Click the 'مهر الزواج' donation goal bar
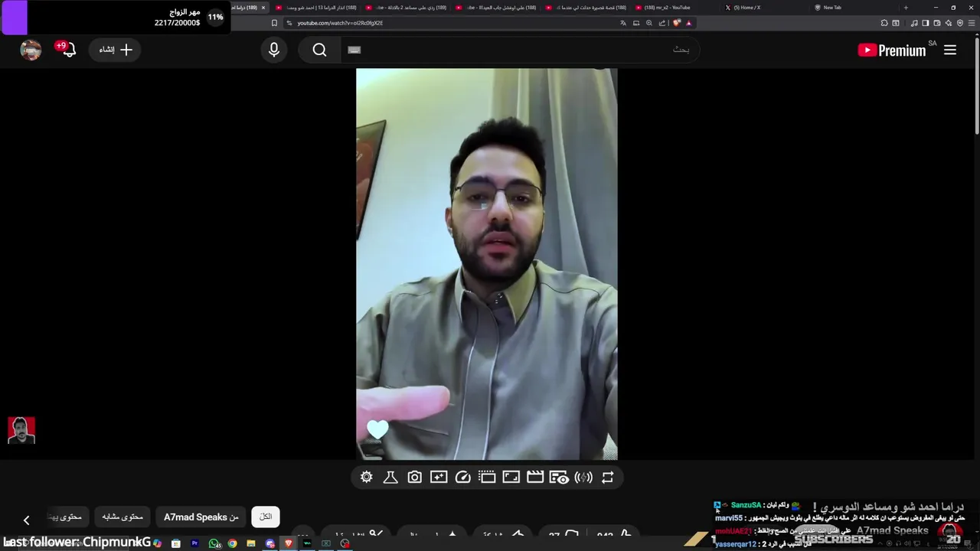 pyautogui.click(x=115, y=17)
